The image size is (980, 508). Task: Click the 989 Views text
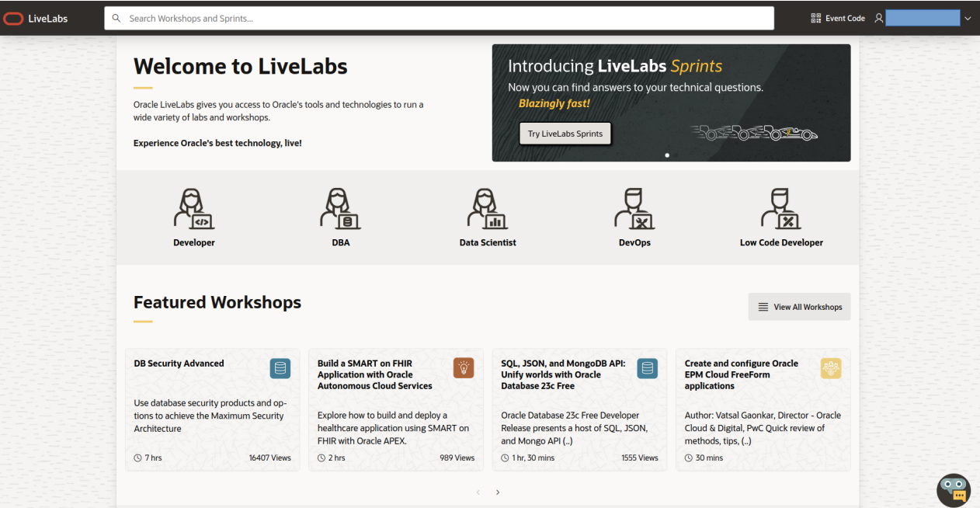(457, 458)
